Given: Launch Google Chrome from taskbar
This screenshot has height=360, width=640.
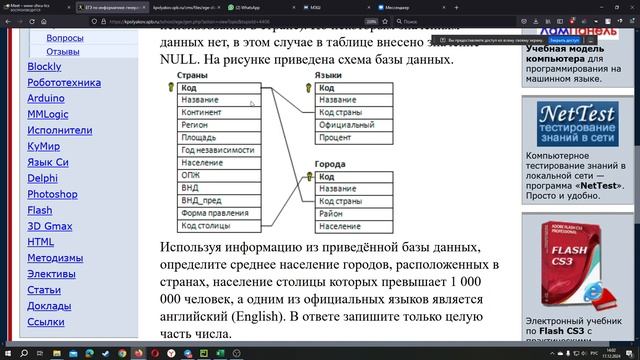Looking at the screenshot, I should pos(122,353).
